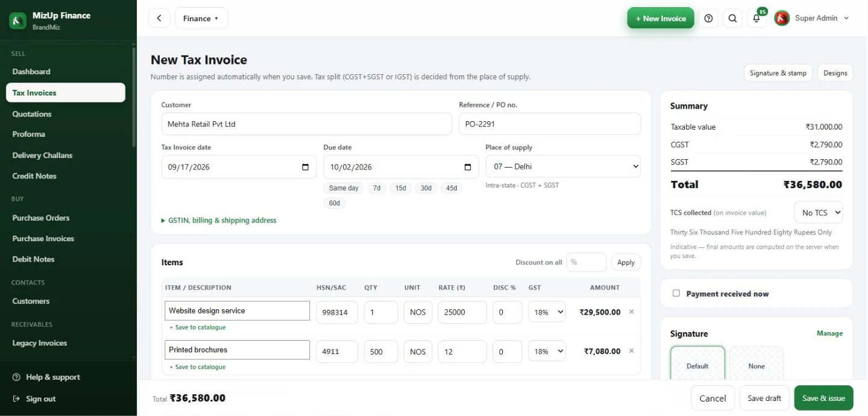Open the TCS collected dropdown
The height and width of the screenshot is (416, 868).
coord(818,212)
